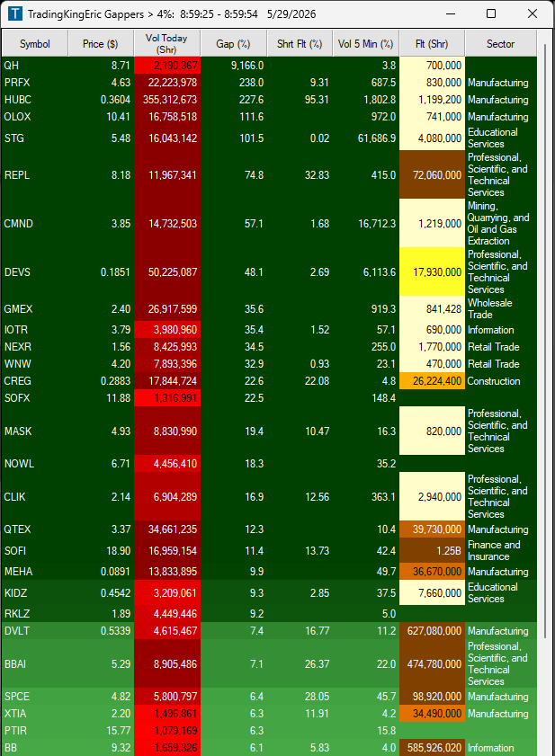The width and height of the screenshot is (555, 756).
Task: Select the IOTR symbol
Action: pos(16,330)
